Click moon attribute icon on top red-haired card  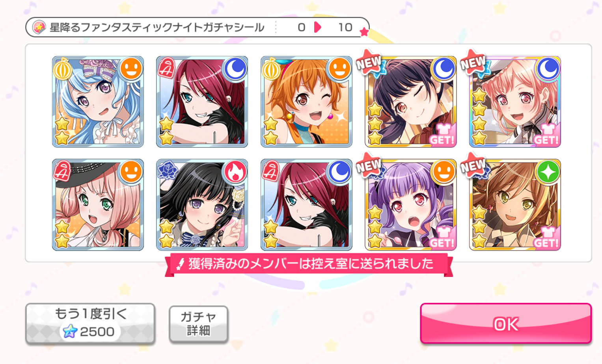[x=235, y=69]
